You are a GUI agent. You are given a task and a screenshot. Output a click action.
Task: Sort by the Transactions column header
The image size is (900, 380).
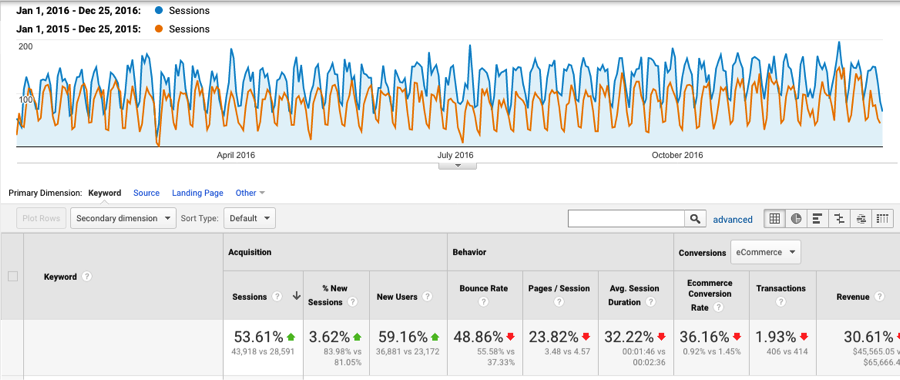coord(781,289)
